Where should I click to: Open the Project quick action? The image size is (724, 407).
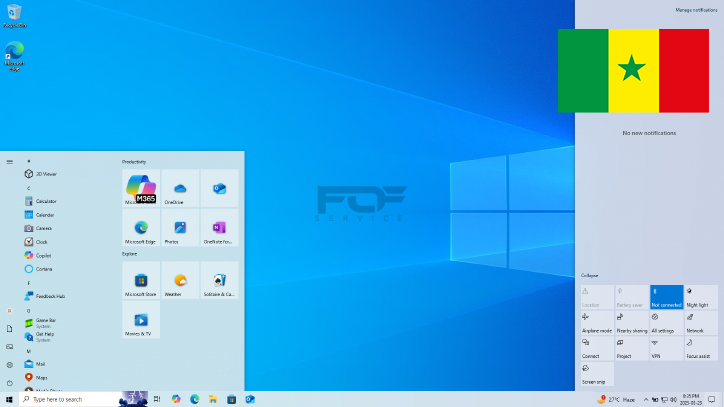632,348
